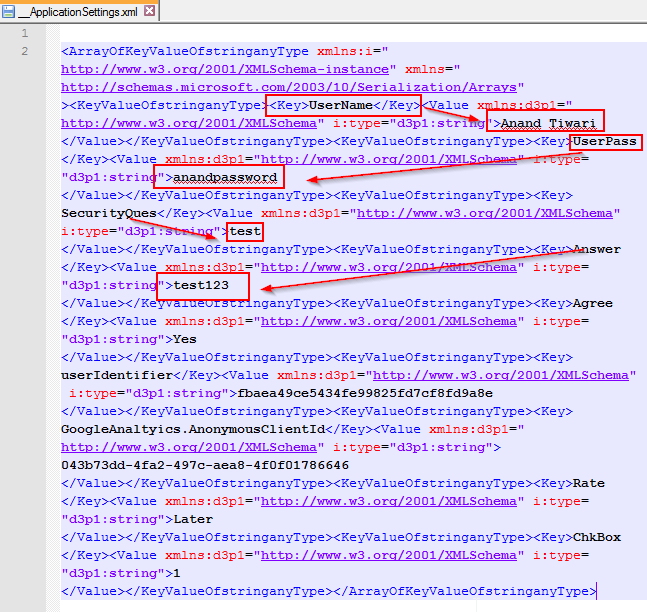Click the value 'fbaea49ce5434fe99825fd7cf8fd9a8e'

[365, 393]
